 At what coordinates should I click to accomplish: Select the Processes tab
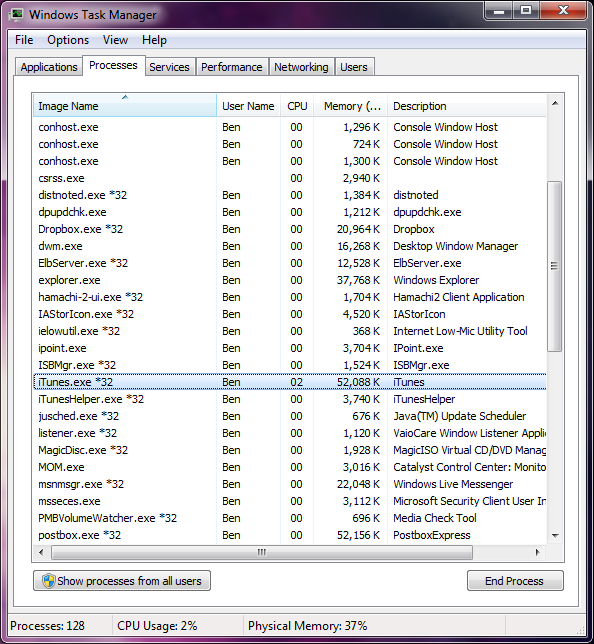click(x=113, y=65)
